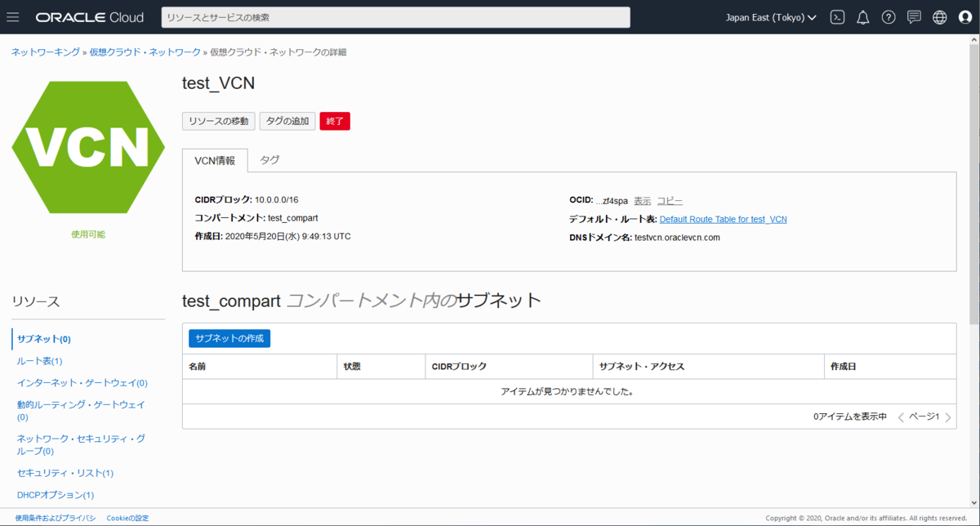This screenshot has height=526, width=980.
Task: Select セキュリティ・リスト(1) in resources
Action: (x=65, y=473)
